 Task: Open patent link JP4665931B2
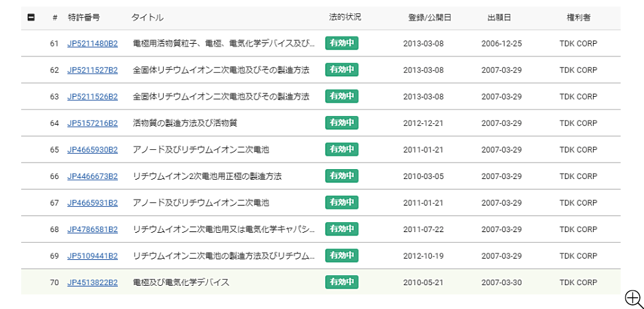click(x=92, y=203)
